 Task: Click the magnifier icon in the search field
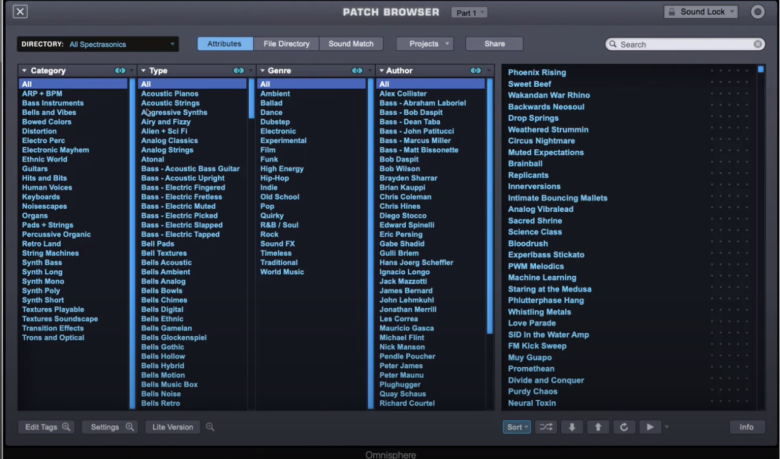point(613,44)
